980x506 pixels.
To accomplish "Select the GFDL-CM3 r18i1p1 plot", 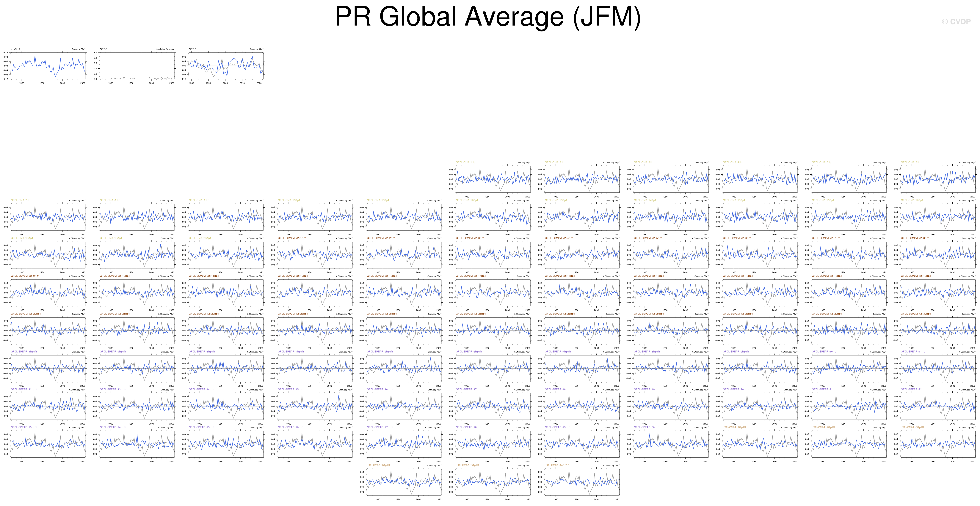I will (x=48, y=255).
